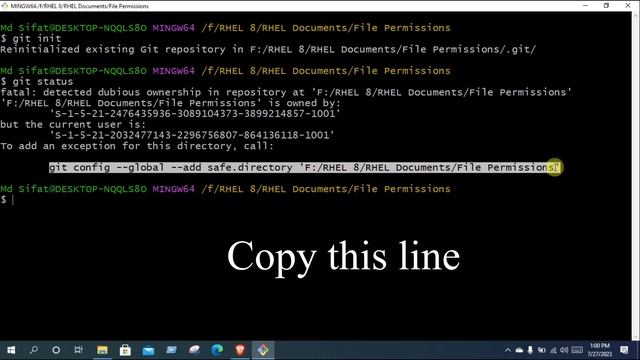Restore down the MINGW64 terminal window
Viewport: 640px width, 360px height.
pyautogui.click(x=607, y=6)
